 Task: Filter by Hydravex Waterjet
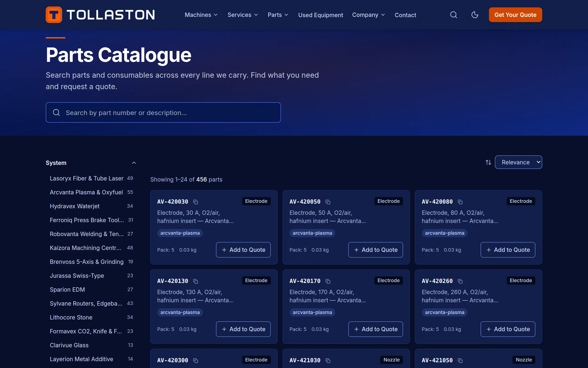tap(91, 206)
